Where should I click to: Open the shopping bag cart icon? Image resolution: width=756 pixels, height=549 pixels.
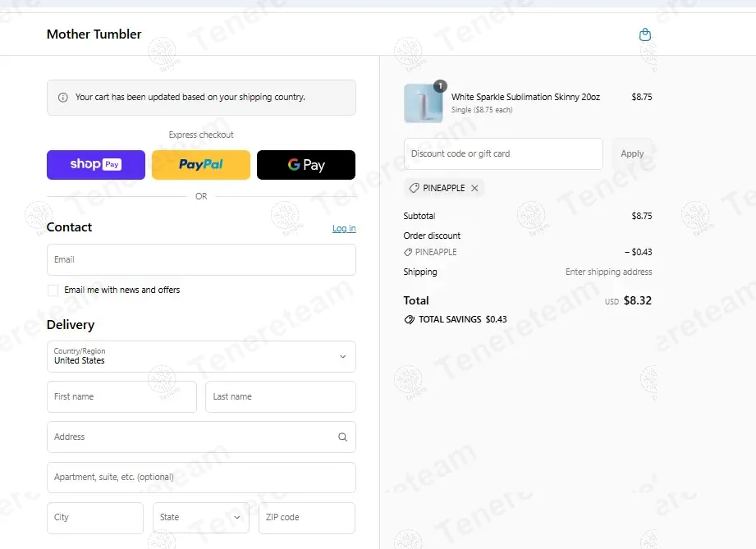pos(644,34)
